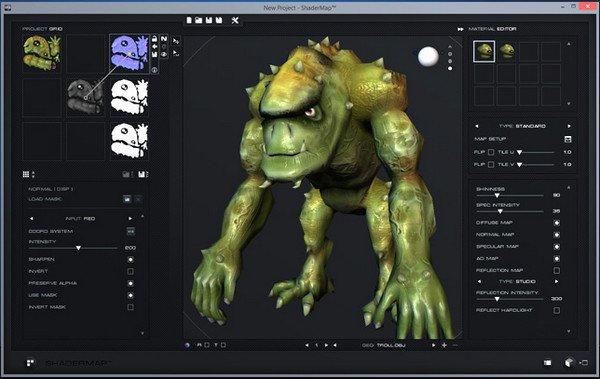The width and height of the screenshot is (600, 379).
Task: Click the save disk icon beside normal map
Action: coord(155,54)
